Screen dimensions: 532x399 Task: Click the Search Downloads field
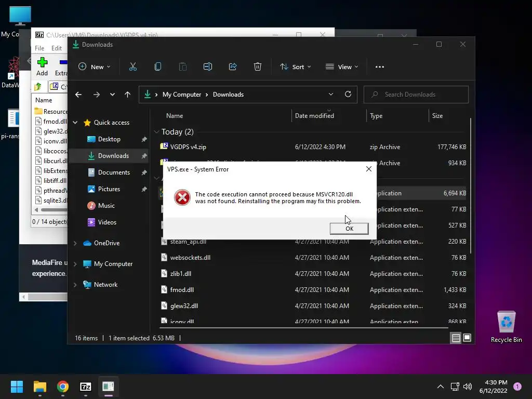tap(416, 95)
